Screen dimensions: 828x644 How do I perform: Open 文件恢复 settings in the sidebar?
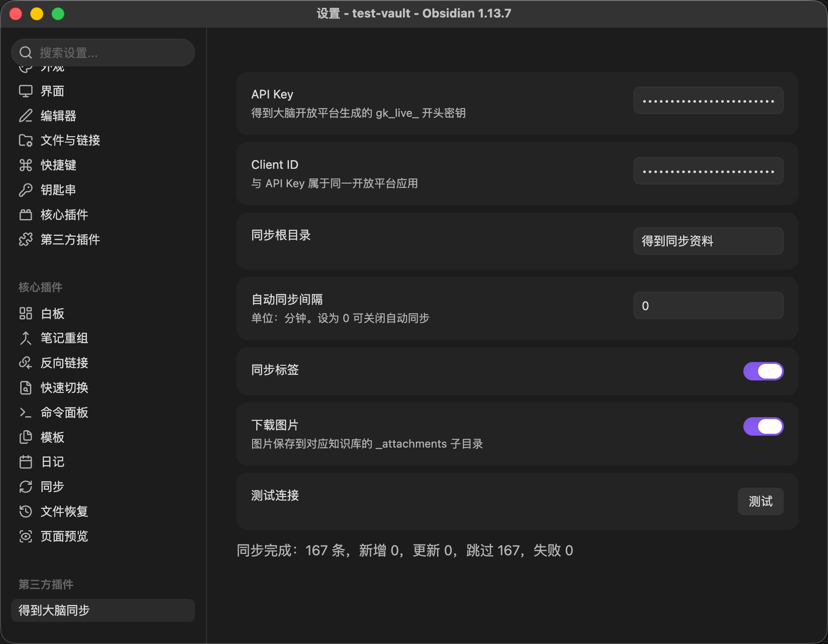tap(103, 512)
